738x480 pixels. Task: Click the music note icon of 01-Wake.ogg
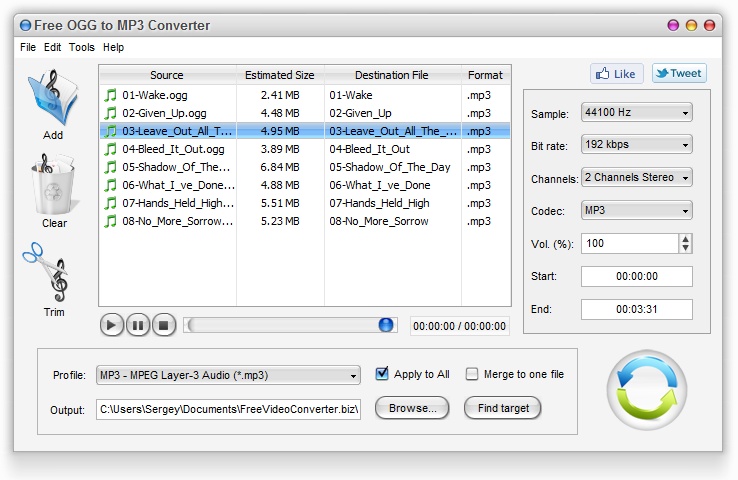pyautogui.click(x=110, y=95)
